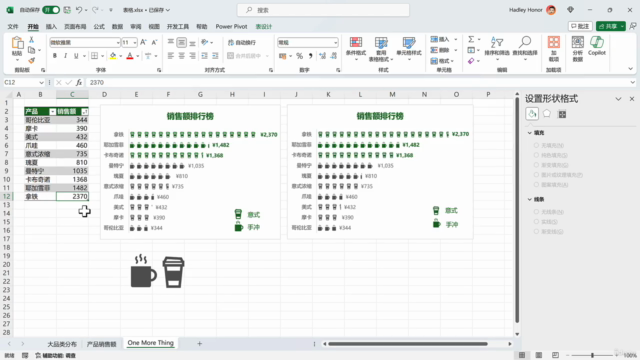
Task: Click the 自动换行 wrap text button
Action: tap(242, 42)
